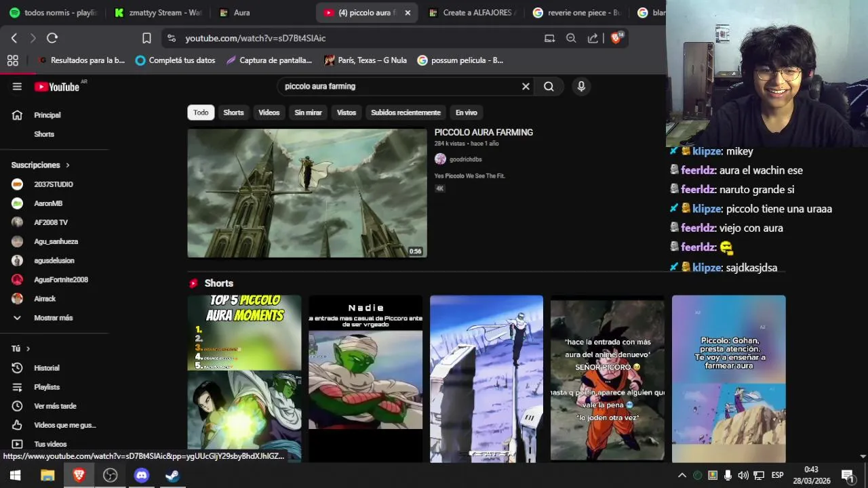This screenshot has height=488, width=868.
Task: Switch to the Aura browser tab
Action: 263,13
